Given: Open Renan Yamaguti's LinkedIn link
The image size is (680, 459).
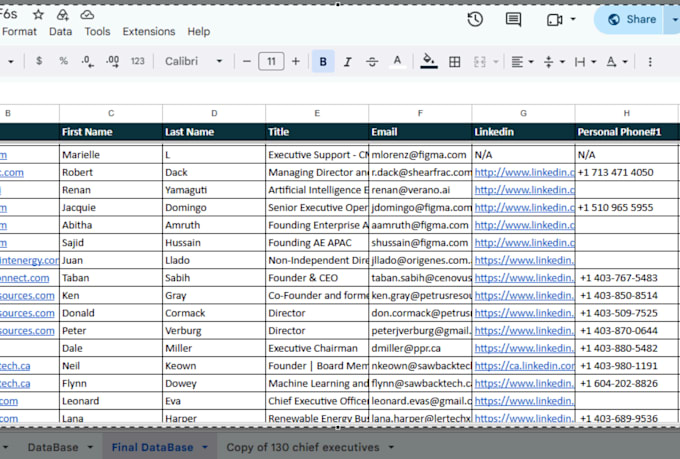Looking at the screenshot, I should coord(524,190).
